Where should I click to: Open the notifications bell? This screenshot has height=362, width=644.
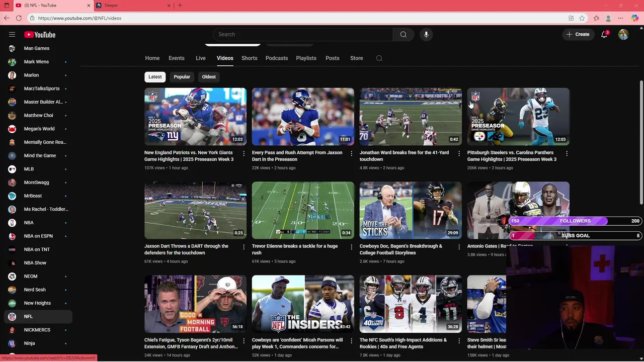point(604,34)
